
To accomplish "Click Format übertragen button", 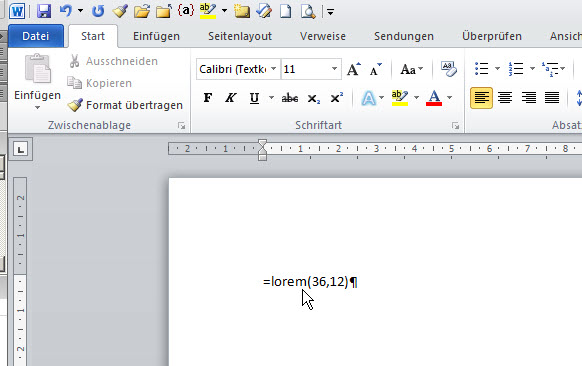I will point(125,105).
